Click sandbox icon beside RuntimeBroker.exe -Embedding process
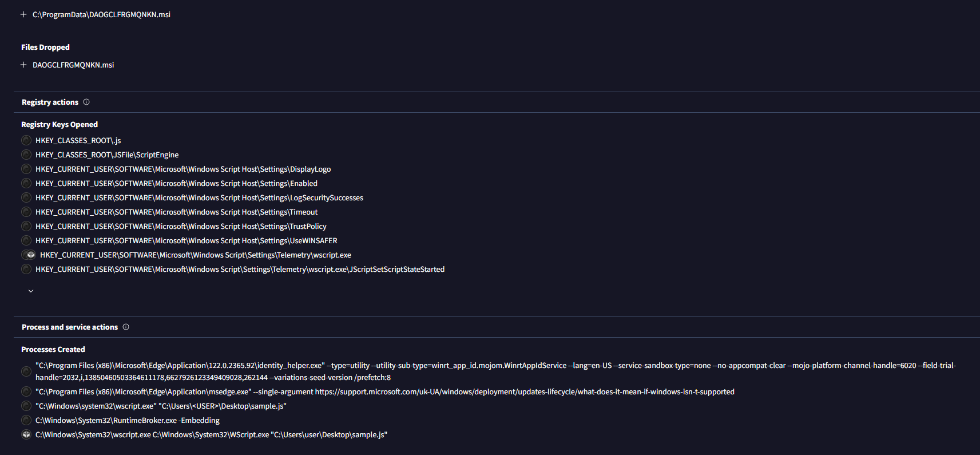The image size is (980, 455). pyautogui.click(x=26, y=420)
